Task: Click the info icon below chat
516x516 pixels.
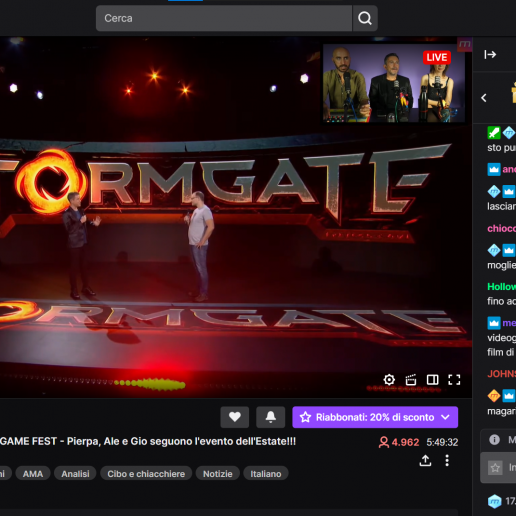Action: click(494, 440)
